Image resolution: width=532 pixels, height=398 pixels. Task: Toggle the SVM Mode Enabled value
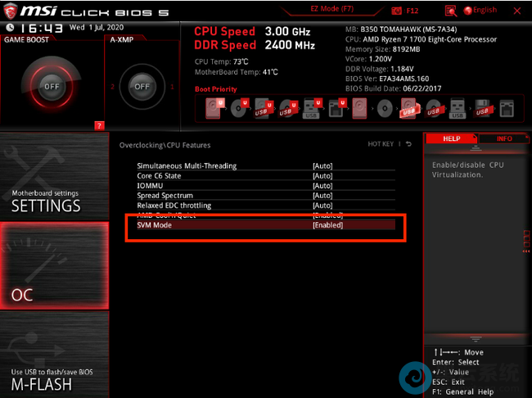[x=327, y=224]
